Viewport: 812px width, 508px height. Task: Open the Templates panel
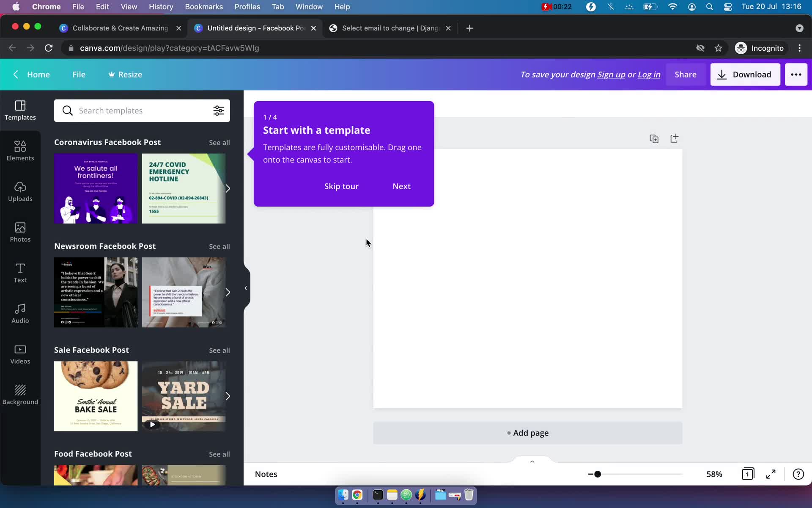(20, 110)
